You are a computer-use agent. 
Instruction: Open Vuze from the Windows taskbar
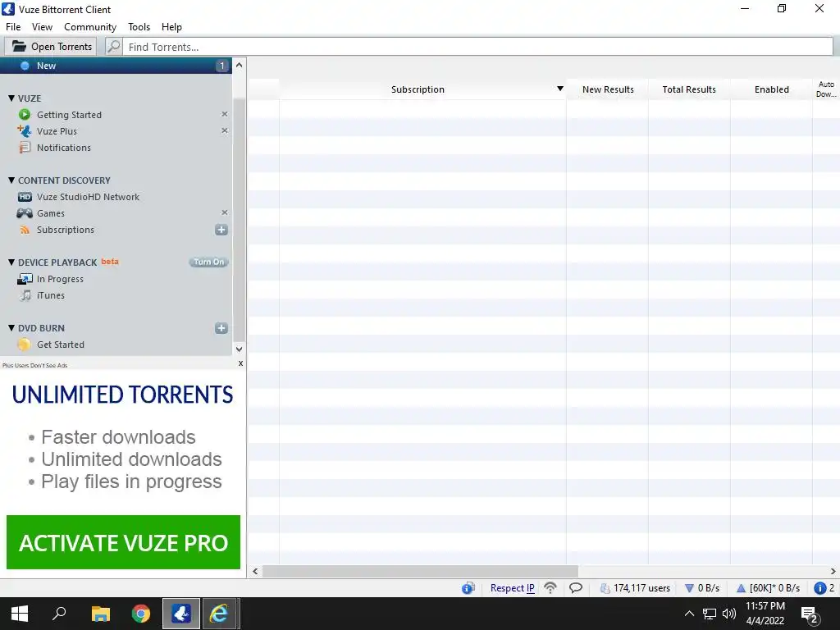point(181,614)
